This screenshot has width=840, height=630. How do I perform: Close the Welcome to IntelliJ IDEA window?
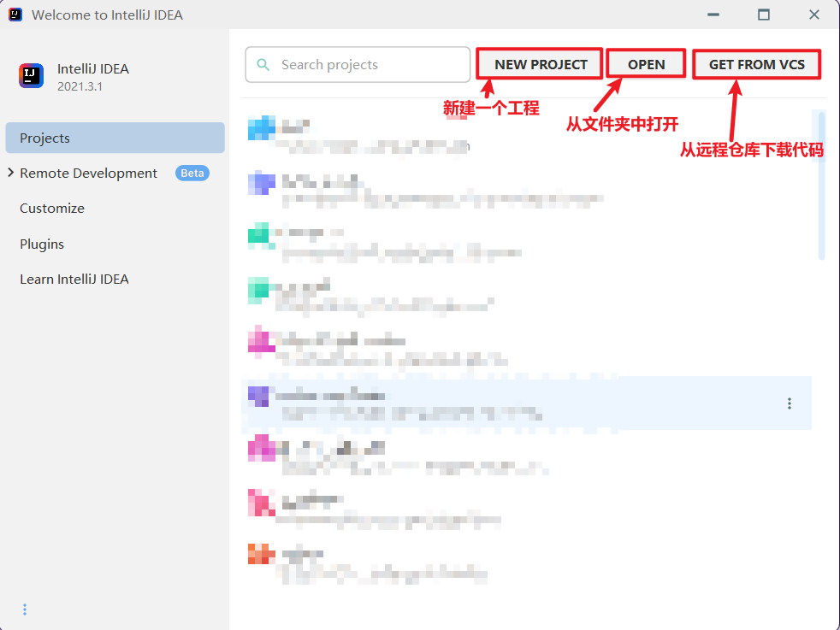814,15
